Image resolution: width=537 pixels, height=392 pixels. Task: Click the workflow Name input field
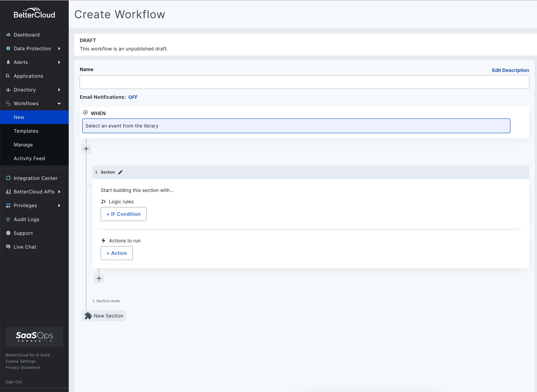click(x=304, y=82)
